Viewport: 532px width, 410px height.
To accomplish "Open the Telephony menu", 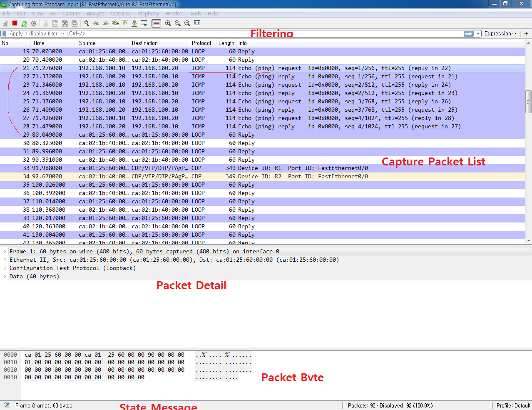I will (x=148, y=14).
